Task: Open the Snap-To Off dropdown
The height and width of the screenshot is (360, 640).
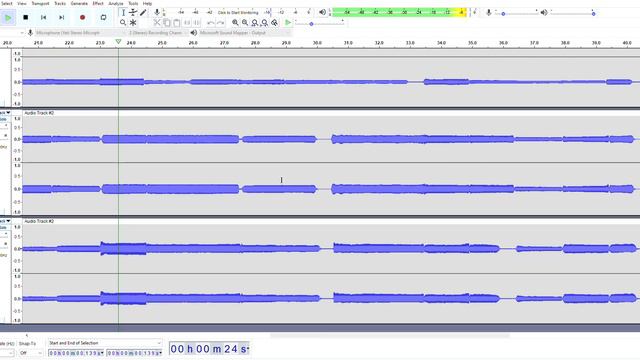Action: click(x=31, y=353)
